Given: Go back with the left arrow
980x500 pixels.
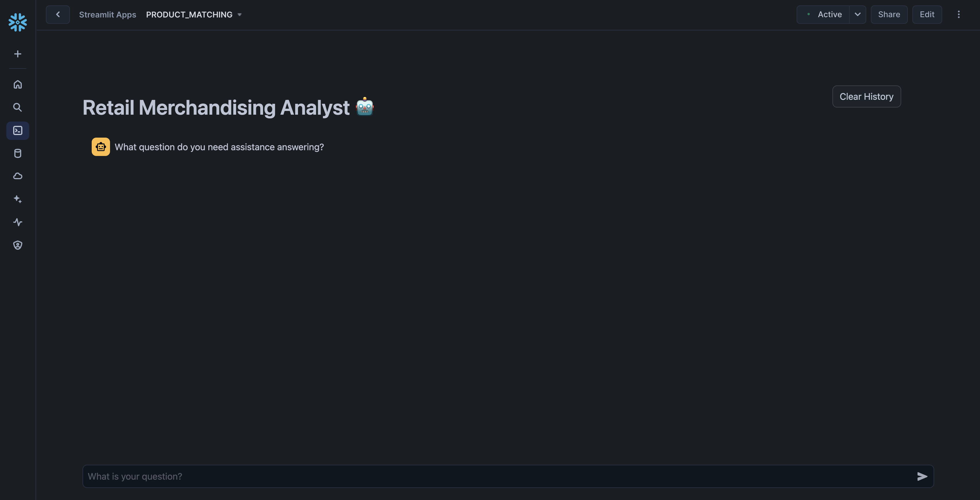Looking at the screenshot, I should click(x=58, y=14).
